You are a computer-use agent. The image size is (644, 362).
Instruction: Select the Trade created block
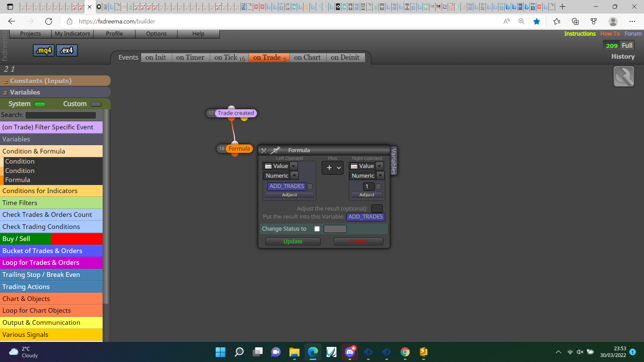point(235,113)
